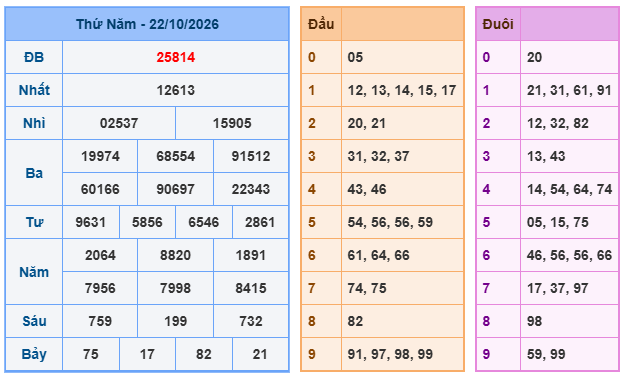Viewport: 623px width, 375px height.
Task: Select the Đầu values 31, 32, 37
Action: click(x=378, y=156)
